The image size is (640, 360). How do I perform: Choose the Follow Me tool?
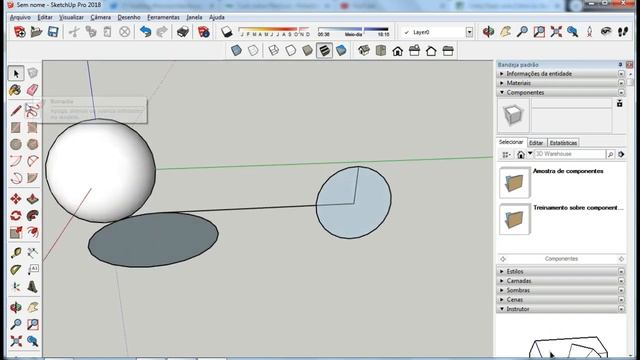(x=33, y=216)
